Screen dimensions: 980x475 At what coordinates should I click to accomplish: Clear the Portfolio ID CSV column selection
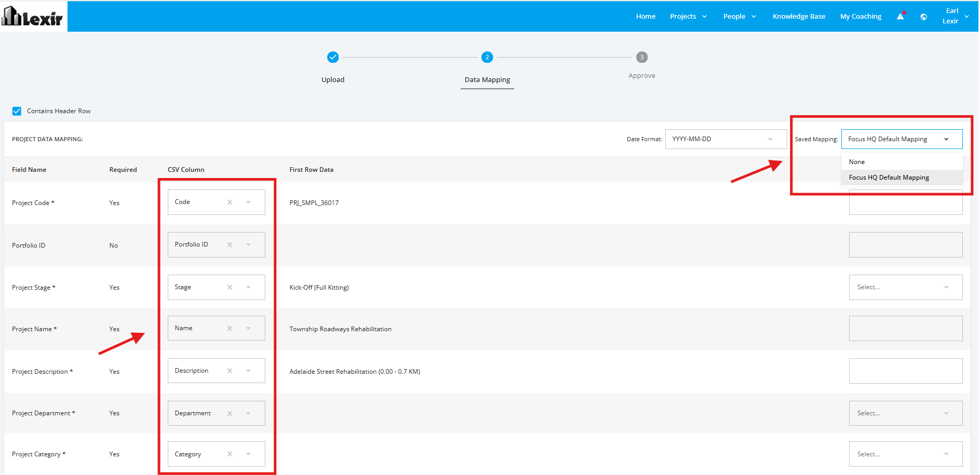point(230,245)
